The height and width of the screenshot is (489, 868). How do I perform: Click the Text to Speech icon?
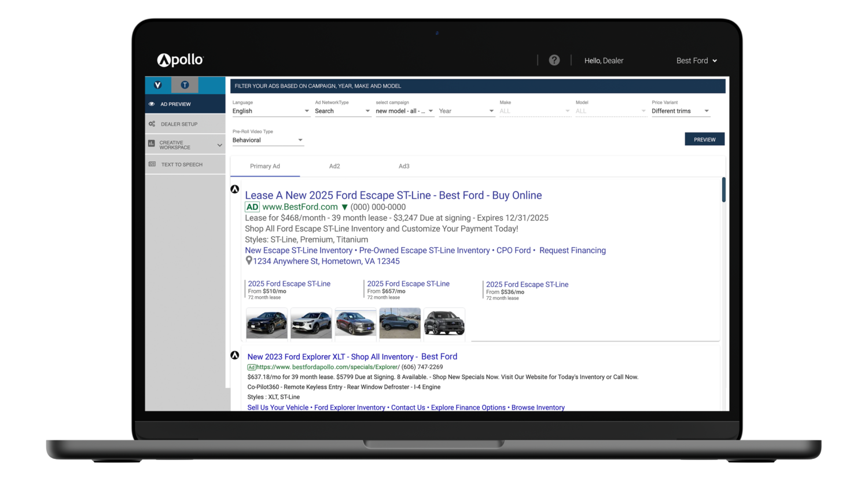coord(152,164)
